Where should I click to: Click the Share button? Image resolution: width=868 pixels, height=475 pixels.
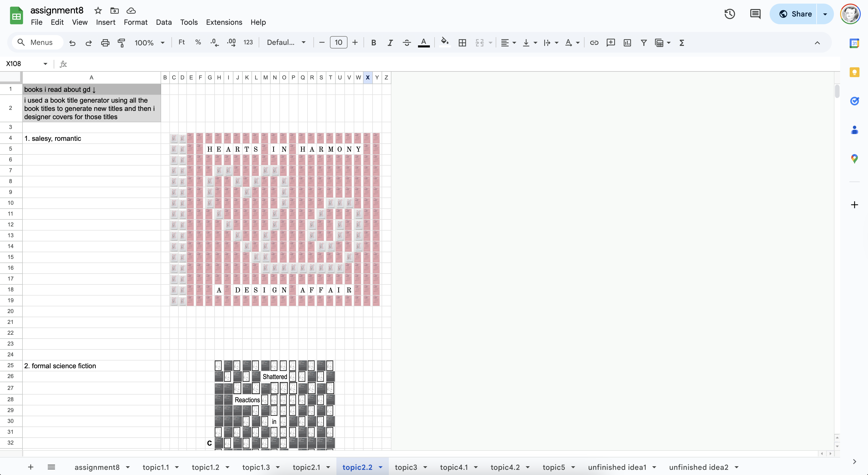795,14
